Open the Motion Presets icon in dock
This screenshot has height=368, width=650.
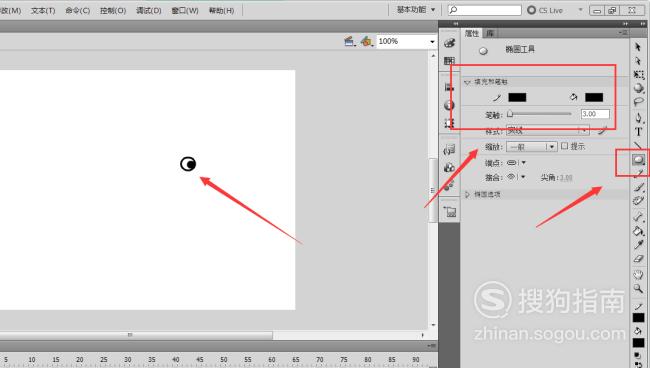tap(449, 186)
